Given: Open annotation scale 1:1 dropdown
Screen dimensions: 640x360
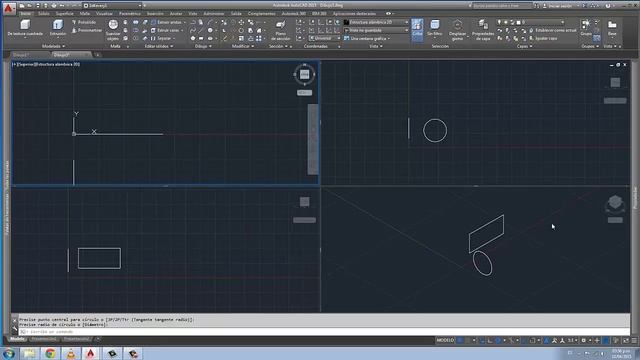Looking at the screenshot, I should pyautogui.click(x=572, y=340).
